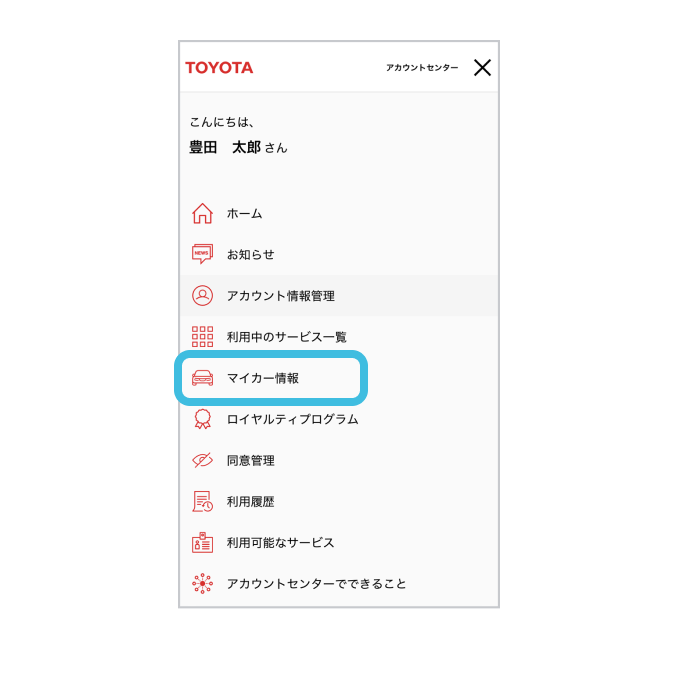
Task: Click the document-clock usage history icon
Action: pos(202,501)
